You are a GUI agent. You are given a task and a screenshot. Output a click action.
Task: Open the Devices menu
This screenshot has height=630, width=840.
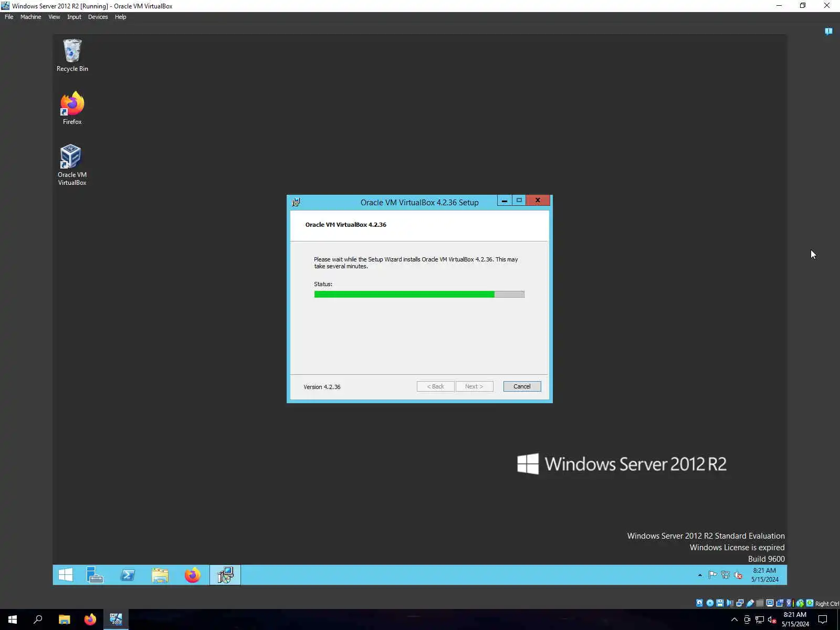tap(98, 17)
